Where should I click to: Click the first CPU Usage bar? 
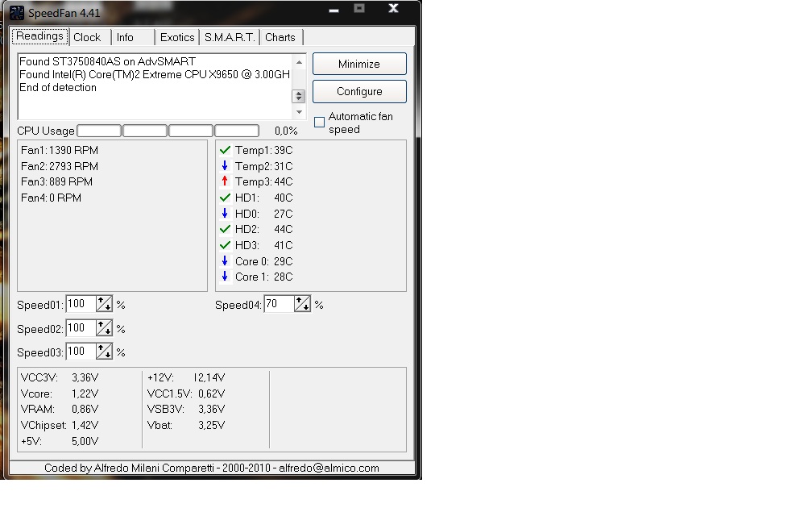pos(99,131)
